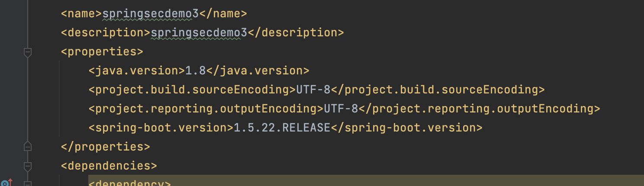The height and width of the screenshot is (186, 644).
Task: Click fold end marker beside closing properties tag
Action: 28,146
